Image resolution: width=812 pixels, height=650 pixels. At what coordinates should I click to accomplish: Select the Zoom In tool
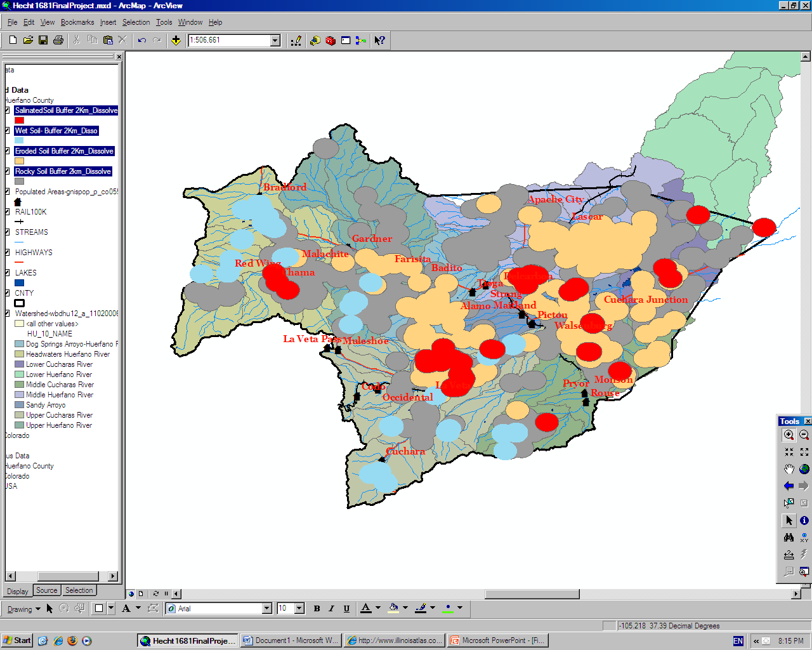point(789,435)
